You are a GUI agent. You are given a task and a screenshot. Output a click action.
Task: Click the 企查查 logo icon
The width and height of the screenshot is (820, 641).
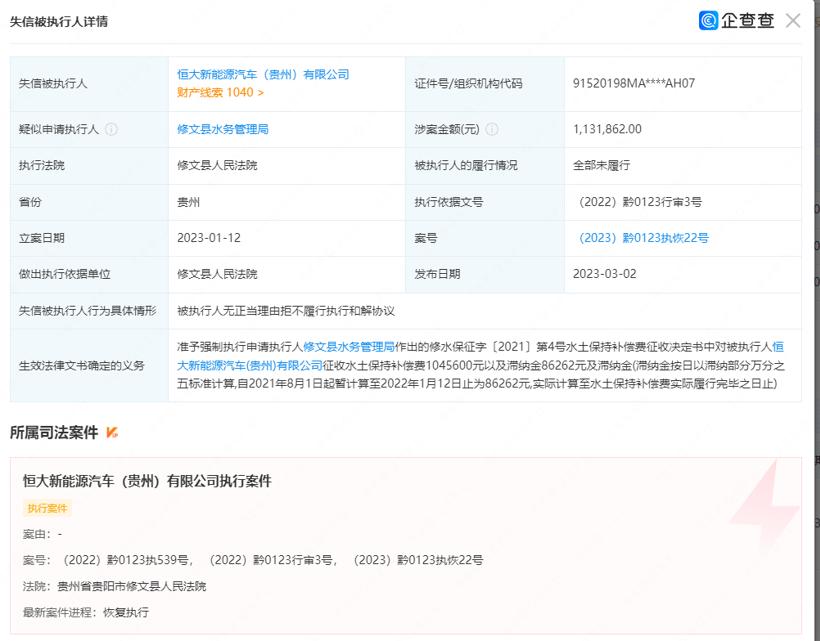(709, 20)
